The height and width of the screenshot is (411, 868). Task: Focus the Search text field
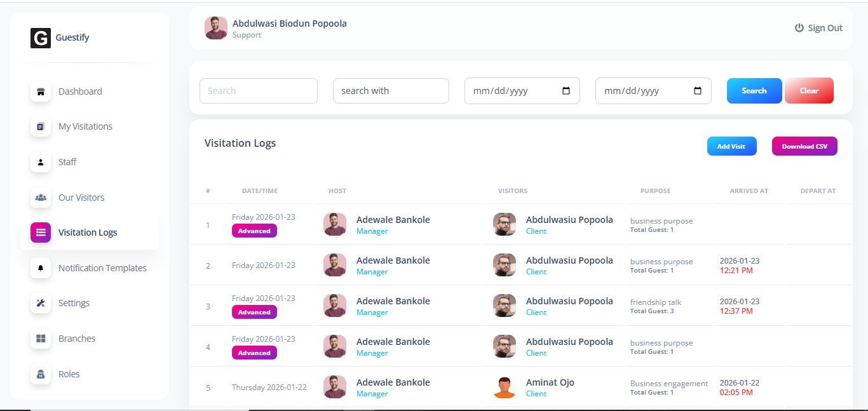coord(259,91)
